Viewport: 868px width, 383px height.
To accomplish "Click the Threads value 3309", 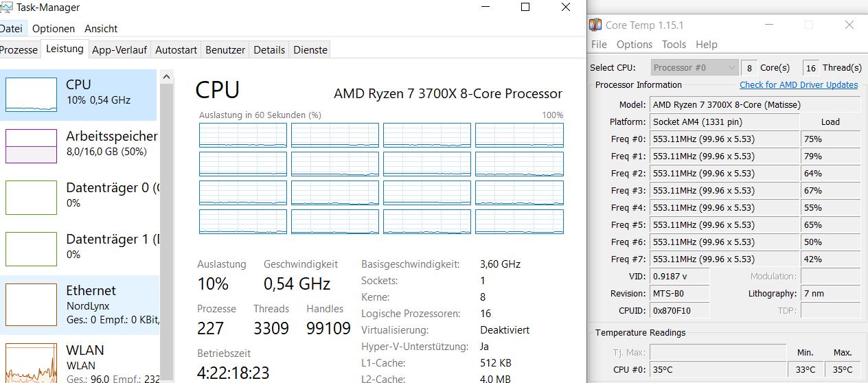I will pos(271,328).
